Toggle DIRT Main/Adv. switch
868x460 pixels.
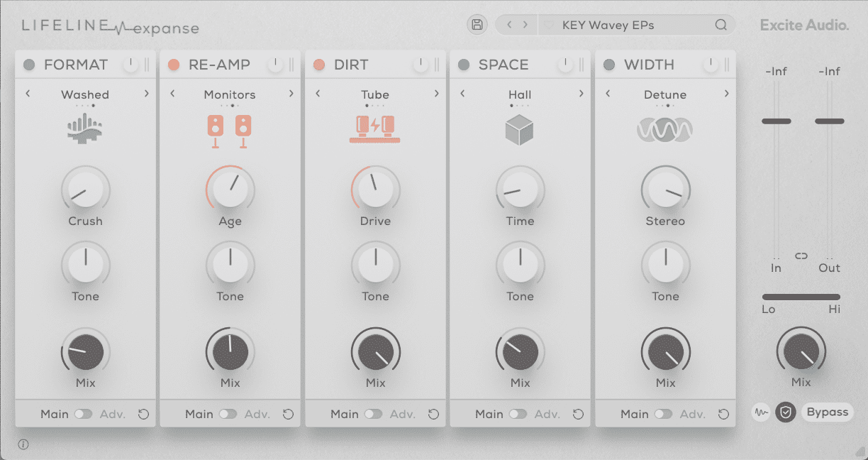coord(374,414)
